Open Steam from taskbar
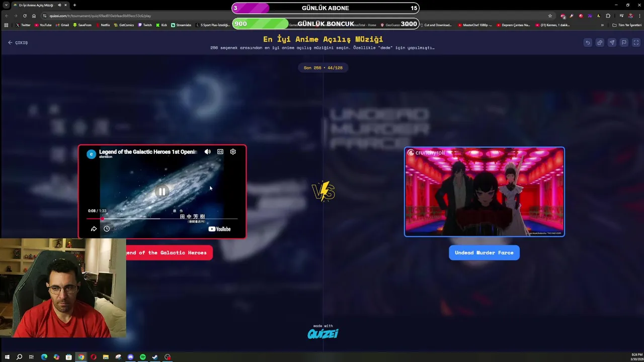Viewport: 644px width, 362px height. 155,357
